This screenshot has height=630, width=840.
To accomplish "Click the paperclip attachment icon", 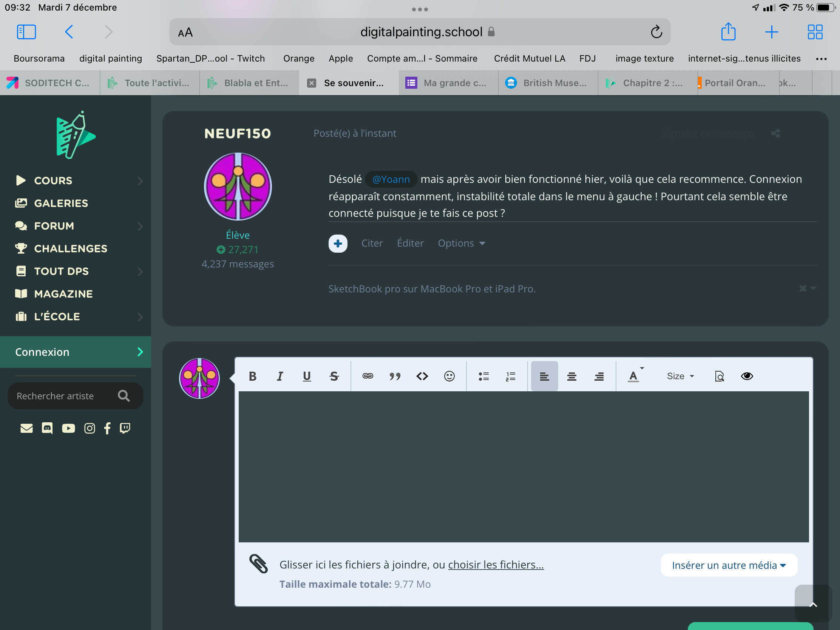I will [259, 564].
